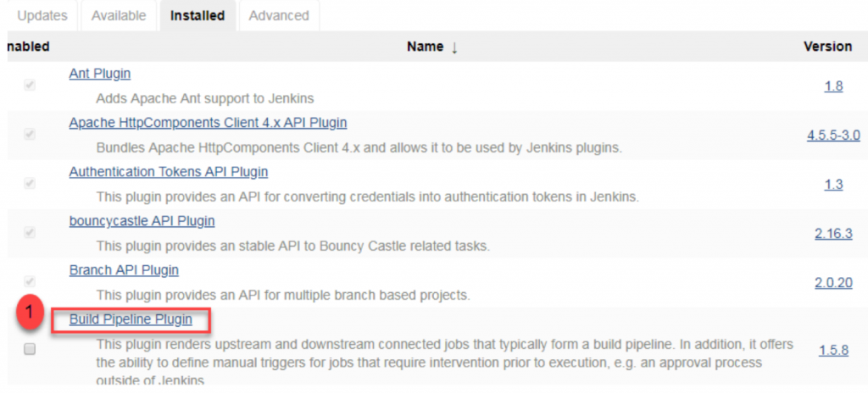Open the Available plugins tab
868x393 pixels.
(119, 15)
